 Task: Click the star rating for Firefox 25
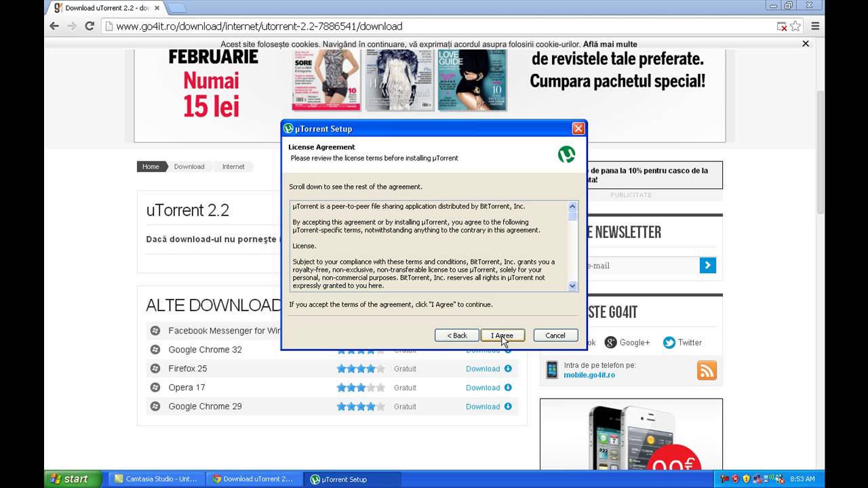pyautogui.click(x=361, y=369)
